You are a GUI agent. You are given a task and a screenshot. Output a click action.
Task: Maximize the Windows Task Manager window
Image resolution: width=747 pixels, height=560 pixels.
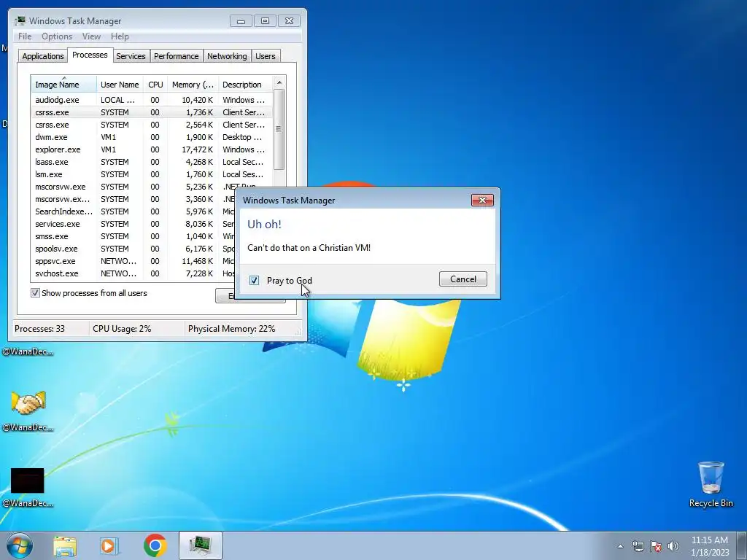coord(265,21)
